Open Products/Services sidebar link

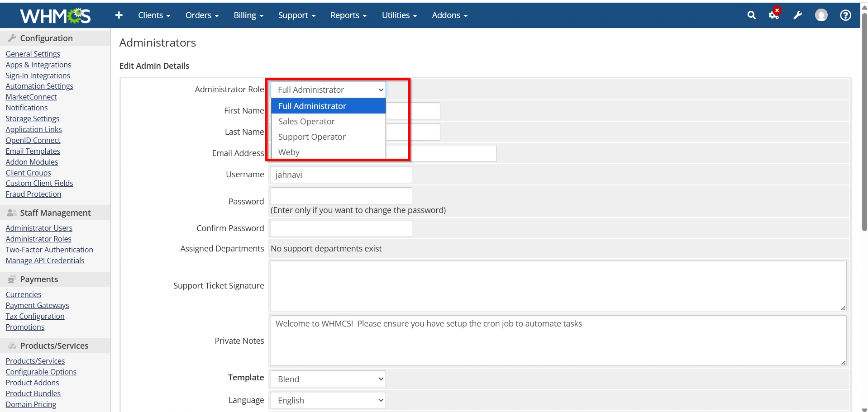click(x=35, y=361)
